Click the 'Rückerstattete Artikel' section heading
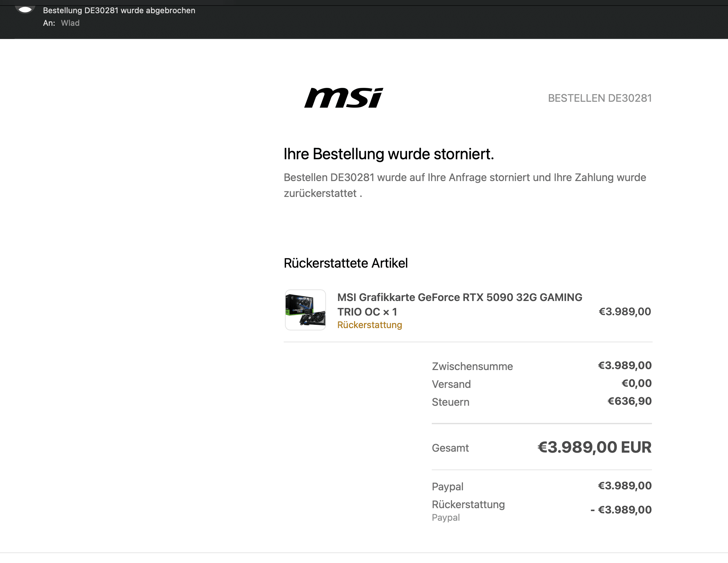Viewport: 728px width, 563px height. pos(346,263)
